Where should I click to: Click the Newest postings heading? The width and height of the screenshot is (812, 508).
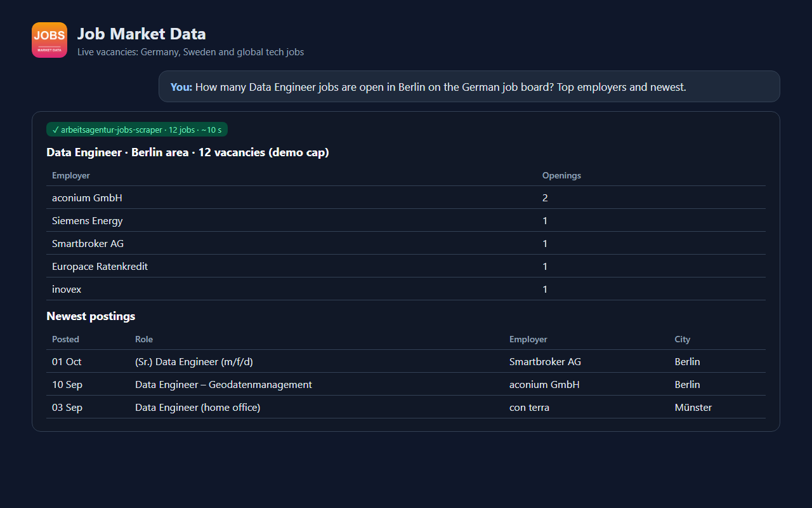click(91, 316)
